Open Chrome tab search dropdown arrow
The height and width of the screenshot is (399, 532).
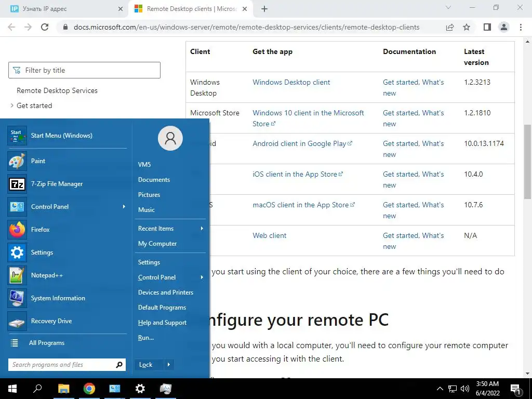pos(448,7)
